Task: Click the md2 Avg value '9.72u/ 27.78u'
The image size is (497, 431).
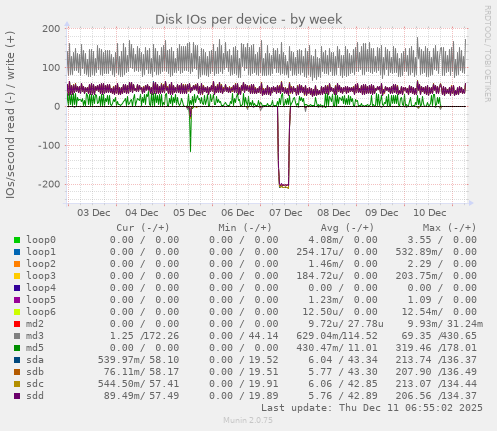Action: [x=346, y=324]
